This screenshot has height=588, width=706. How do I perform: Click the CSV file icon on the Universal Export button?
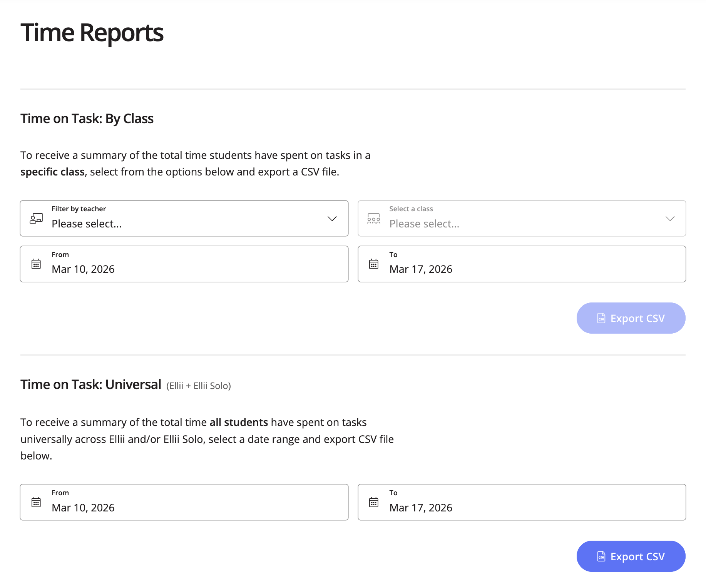pos(601,556)
